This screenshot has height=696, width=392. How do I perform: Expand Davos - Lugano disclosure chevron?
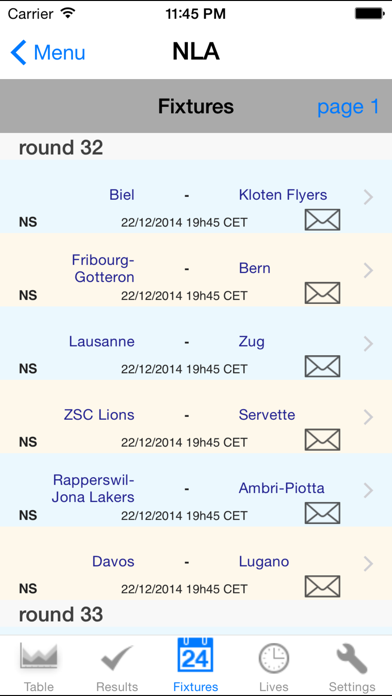[368, 564]
